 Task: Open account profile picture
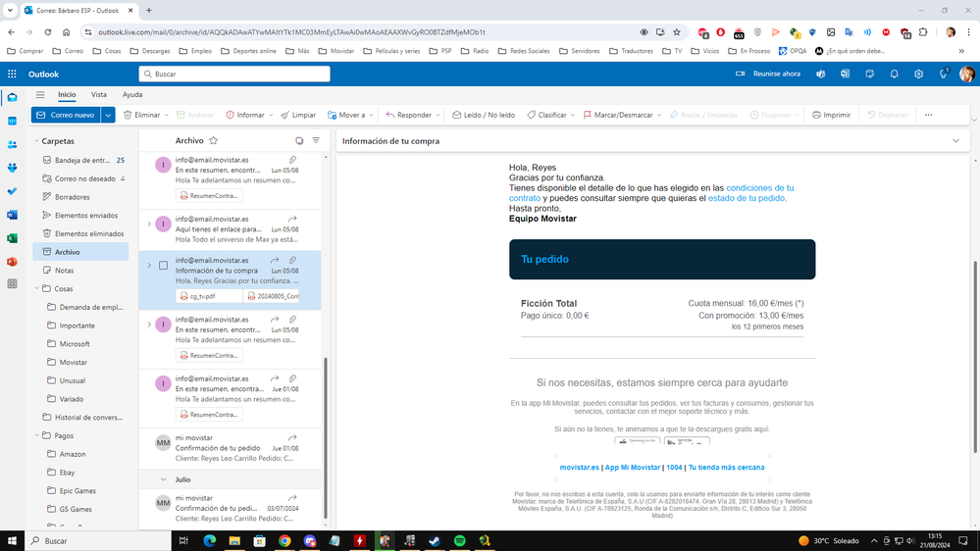[x=966, y=74]
